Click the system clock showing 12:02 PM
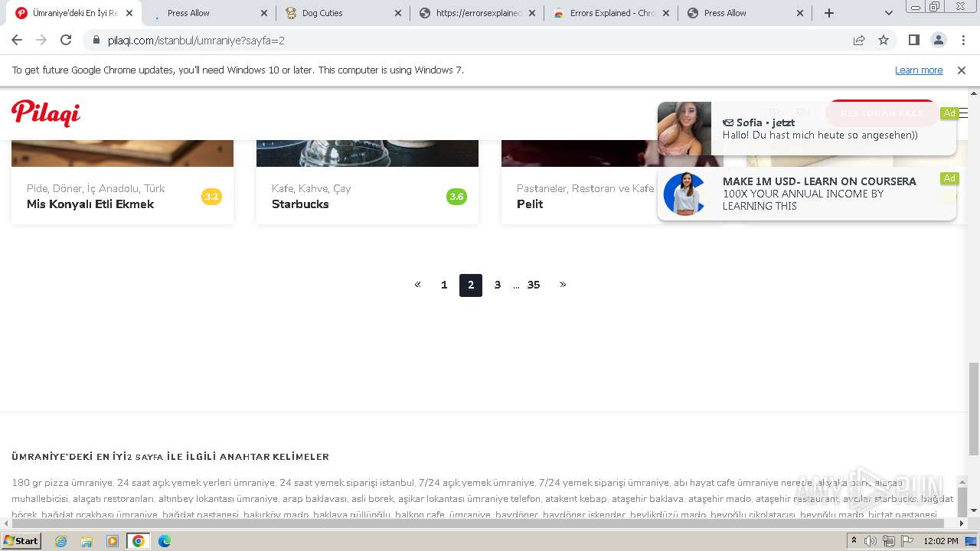The height and width of the screenshot is (551, 980). [x=941, y=541]
